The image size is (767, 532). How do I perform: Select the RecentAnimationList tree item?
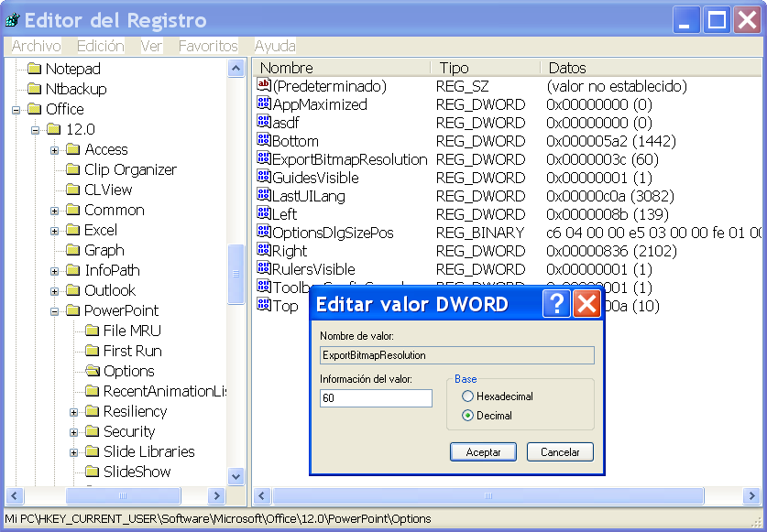point(165,391)
